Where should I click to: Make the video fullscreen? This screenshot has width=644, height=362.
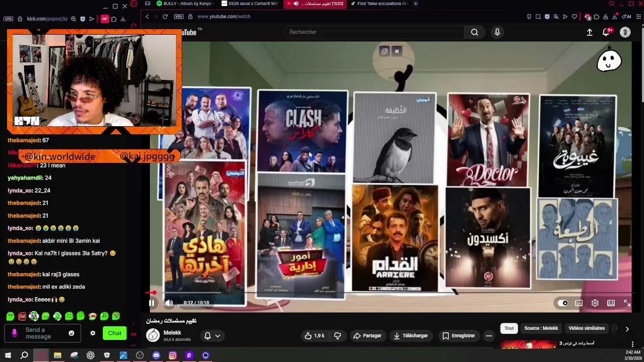coord(627,303)
